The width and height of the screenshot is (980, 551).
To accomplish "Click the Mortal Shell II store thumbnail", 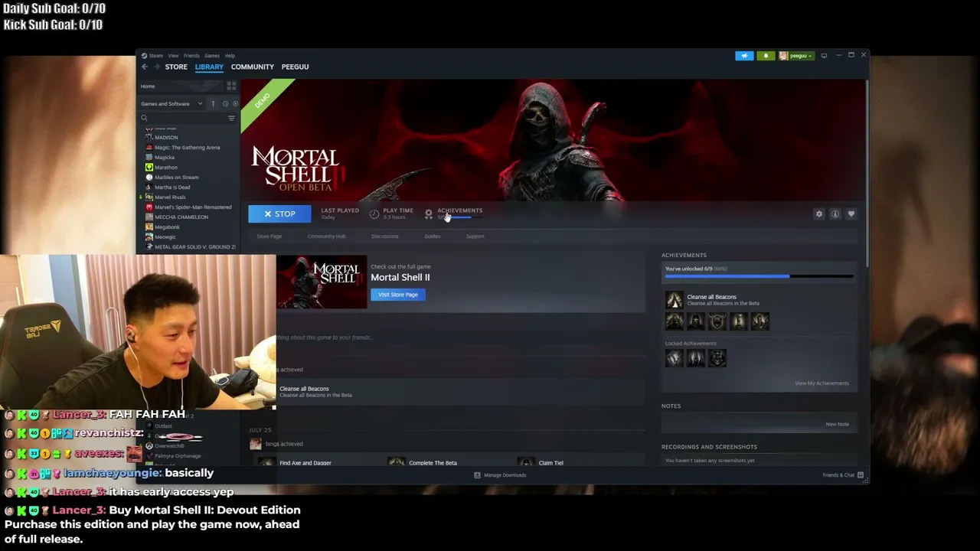I will tap(322, 282).
